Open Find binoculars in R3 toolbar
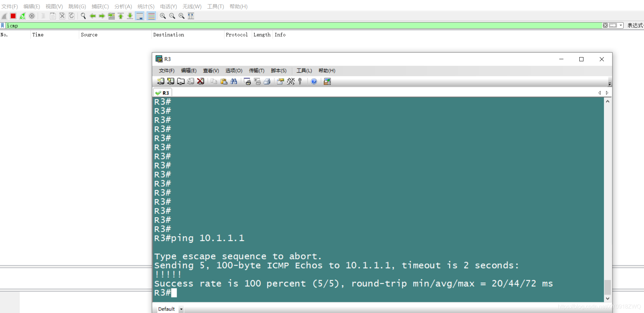 (234, 81)
